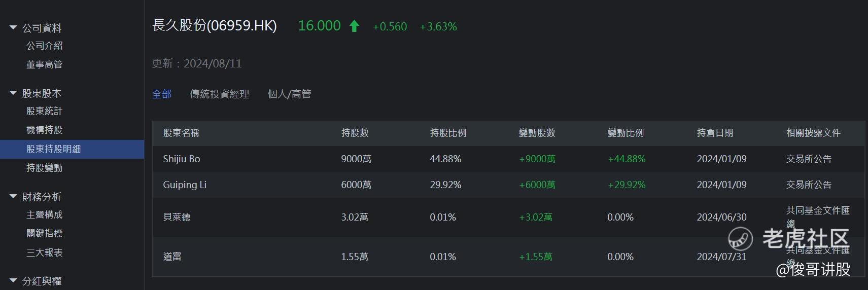Select 股東持股明細 sidebar item
868x290 pixels.
[x=54, y=149]
